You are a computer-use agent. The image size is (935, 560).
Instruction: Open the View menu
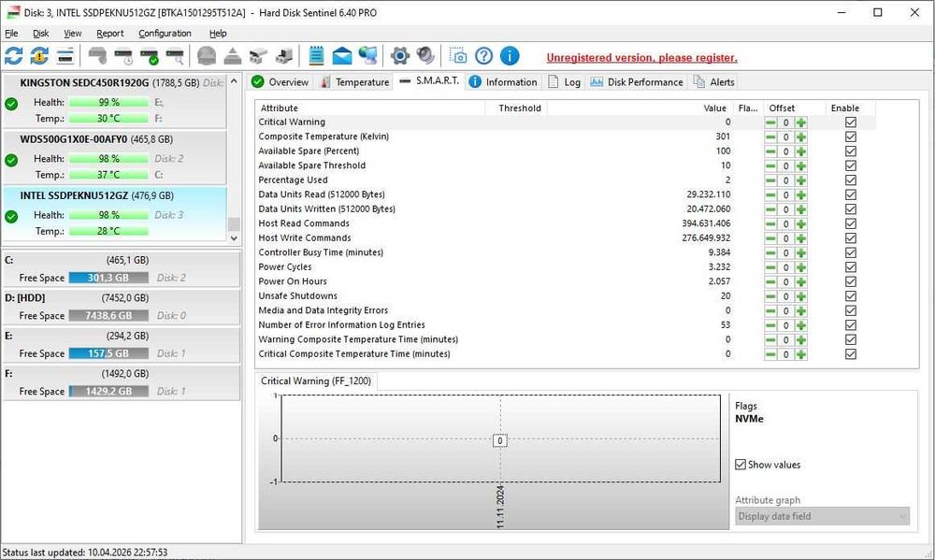pos(72,34)
